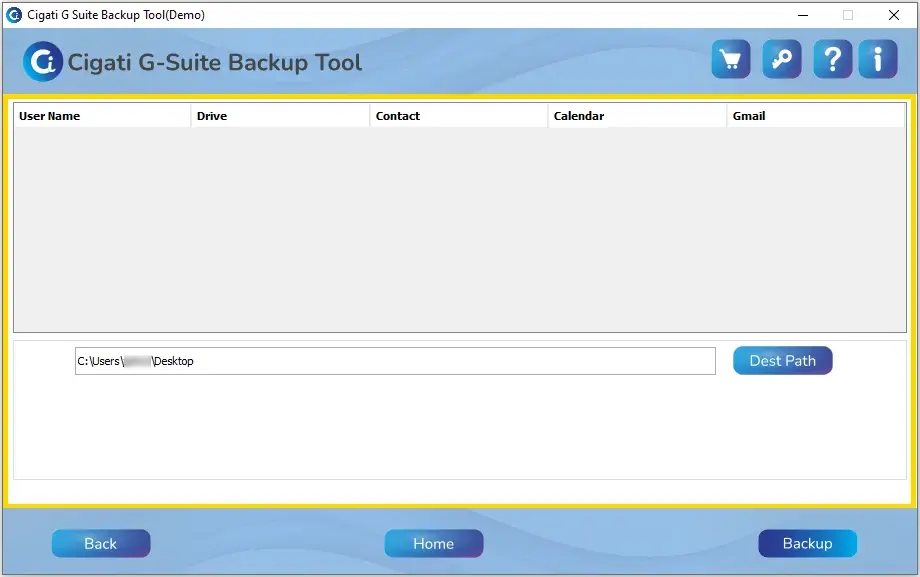This screenshot has height=577, width=920.
Task: Select the User Name column header
Action: tap(102, 116)
